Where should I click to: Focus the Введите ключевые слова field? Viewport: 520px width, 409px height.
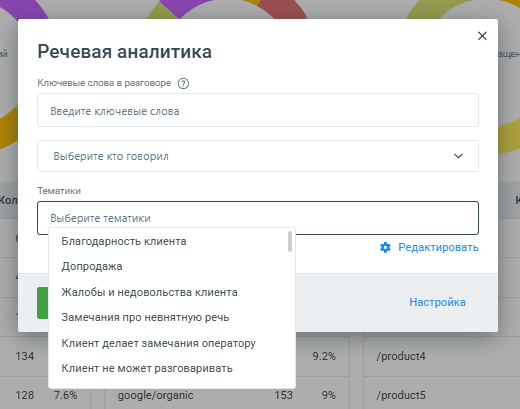pos(258,110)
